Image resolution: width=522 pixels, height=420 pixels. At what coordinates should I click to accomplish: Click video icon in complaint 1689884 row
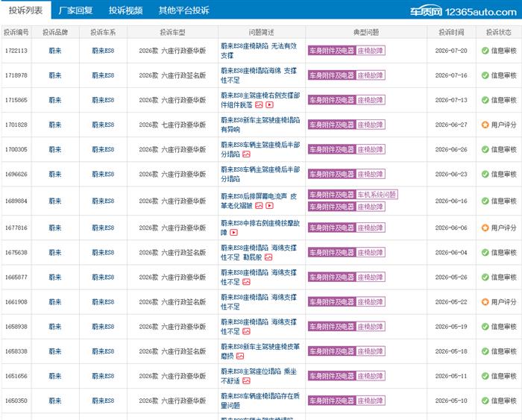[270, 206]
